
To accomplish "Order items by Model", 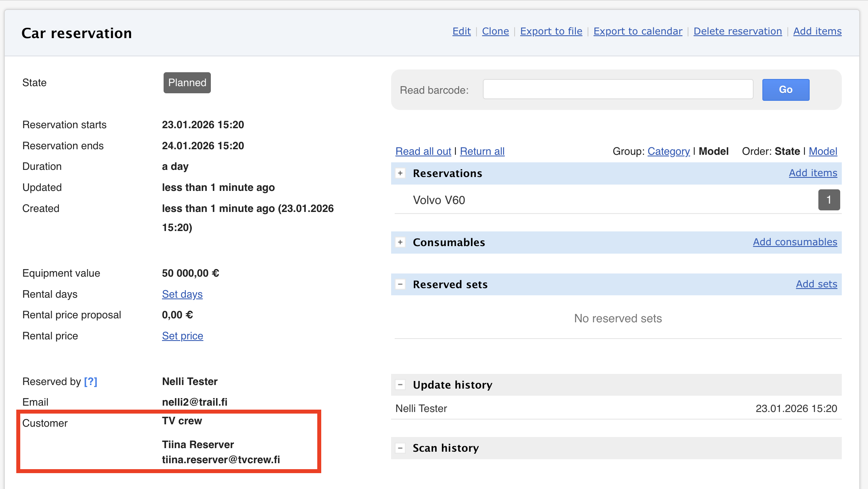I will [x=823, y=151].
